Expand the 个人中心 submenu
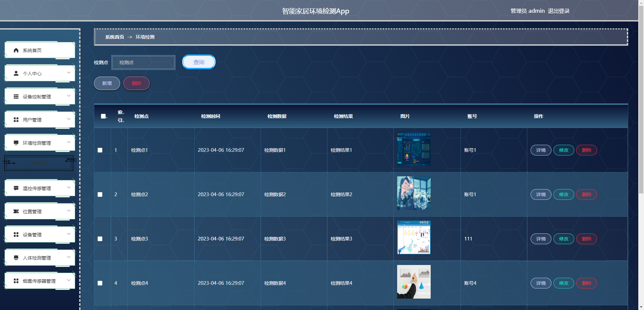Image resolution: width=644 pixels, height=310 pixels. [x=69, y=73]
